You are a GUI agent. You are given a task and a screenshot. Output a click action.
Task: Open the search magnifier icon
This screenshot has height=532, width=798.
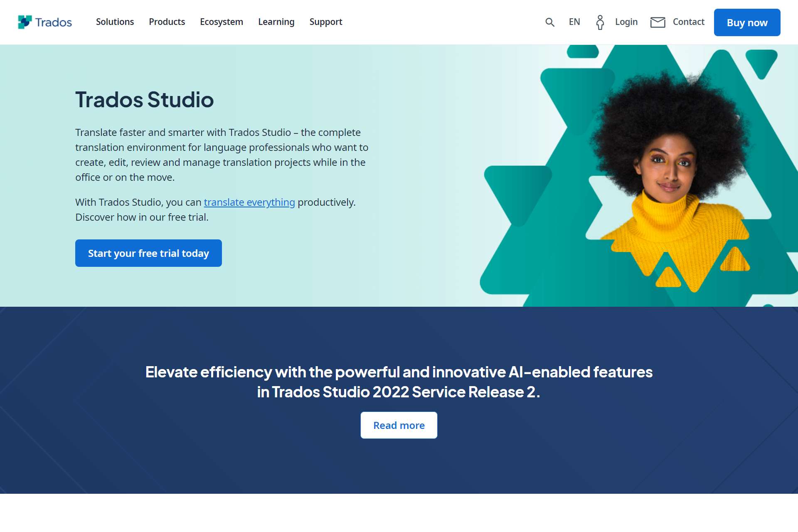tap(550, 22)
